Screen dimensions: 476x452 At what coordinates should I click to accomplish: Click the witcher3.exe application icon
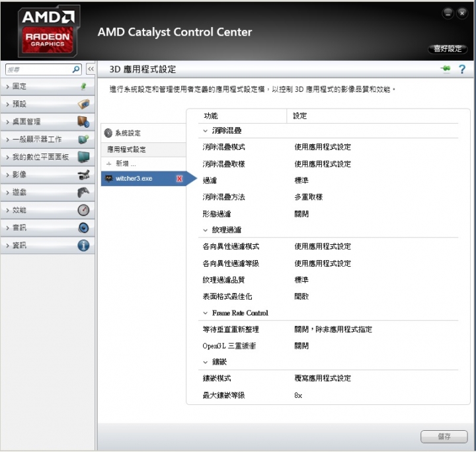tap(108, 179)
